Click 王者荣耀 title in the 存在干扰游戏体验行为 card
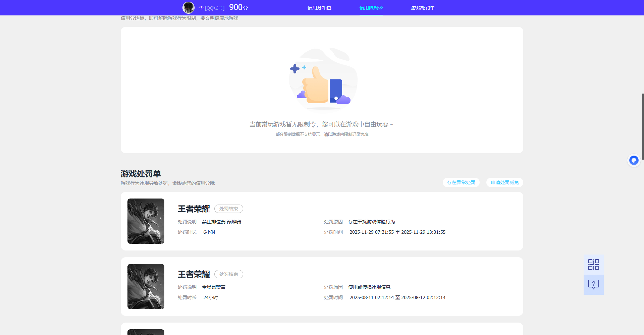The image size is (644, 335). [x=194, y=209]
